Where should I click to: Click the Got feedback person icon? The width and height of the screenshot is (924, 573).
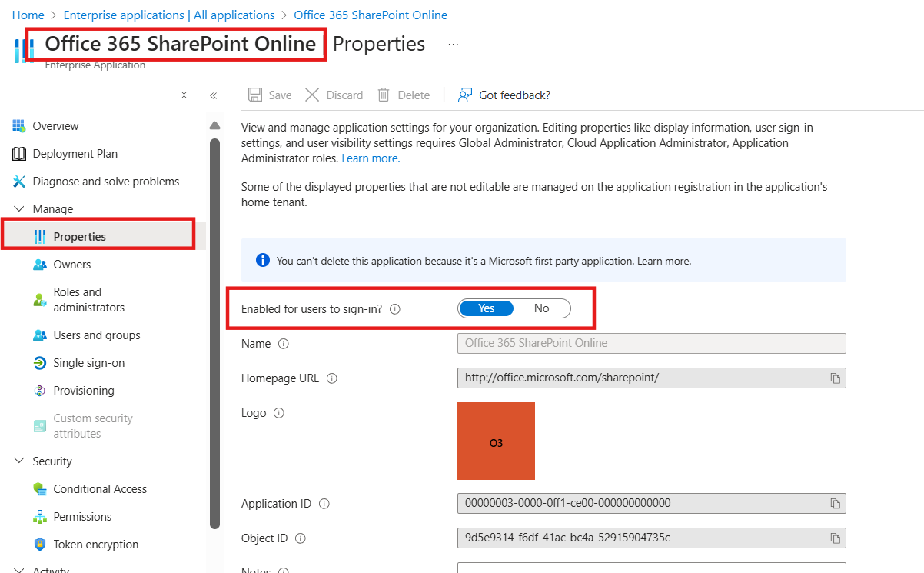[464, 95]
